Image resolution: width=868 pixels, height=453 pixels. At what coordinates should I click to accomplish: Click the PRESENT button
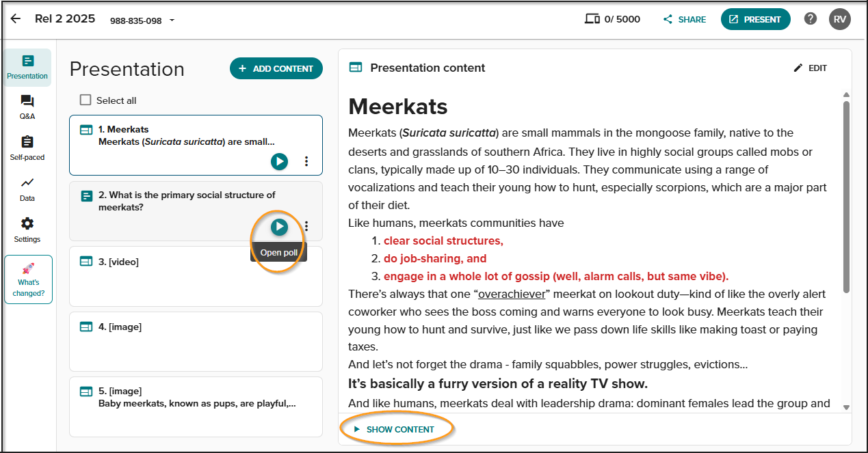pyautogui.click(x=755, y=19)
